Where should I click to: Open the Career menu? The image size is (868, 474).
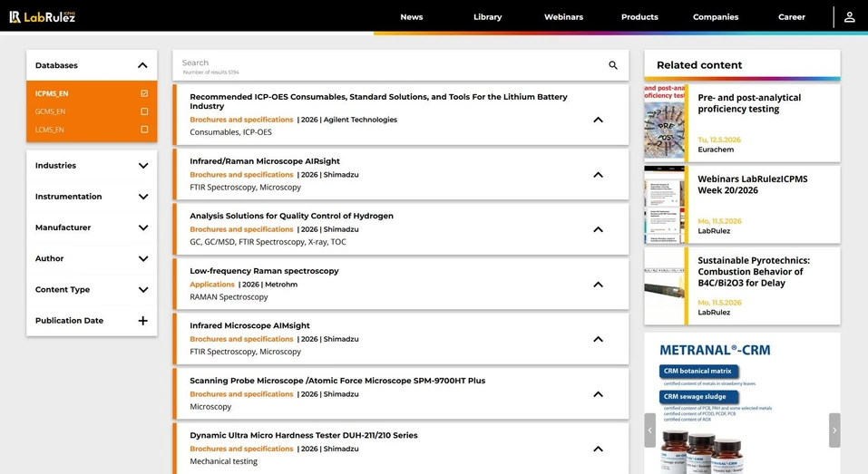click(792, 17)
